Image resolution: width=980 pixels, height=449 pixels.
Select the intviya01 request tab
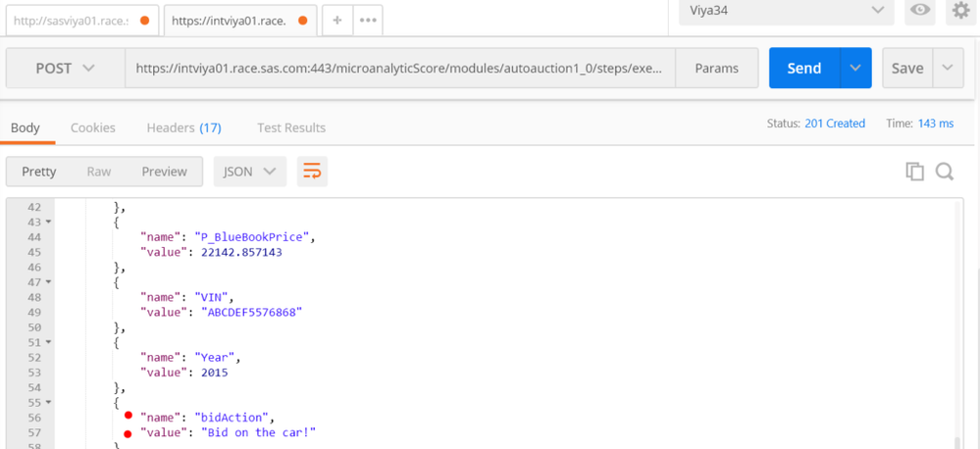tap(240, 21)
